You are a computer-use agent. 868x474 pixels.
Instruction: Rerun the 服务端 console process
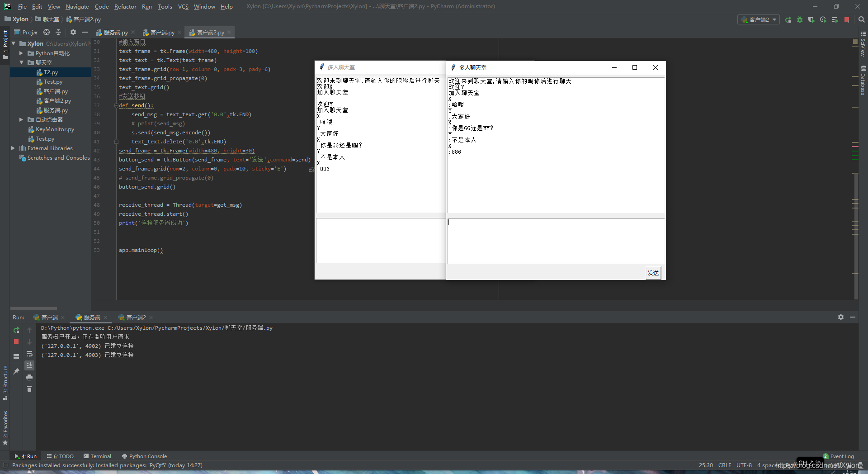coord(16,330)
